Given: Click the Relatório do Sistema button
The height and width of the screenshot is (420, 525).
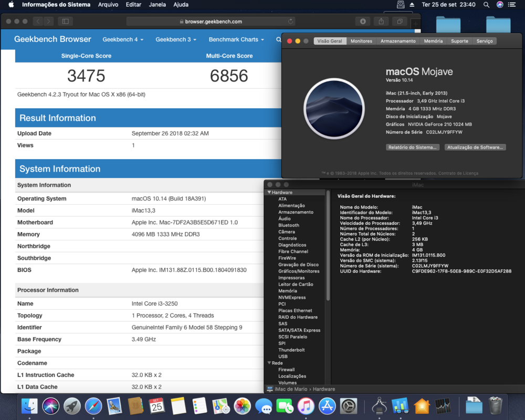Looking at the screenshot, I should [412, 148].
